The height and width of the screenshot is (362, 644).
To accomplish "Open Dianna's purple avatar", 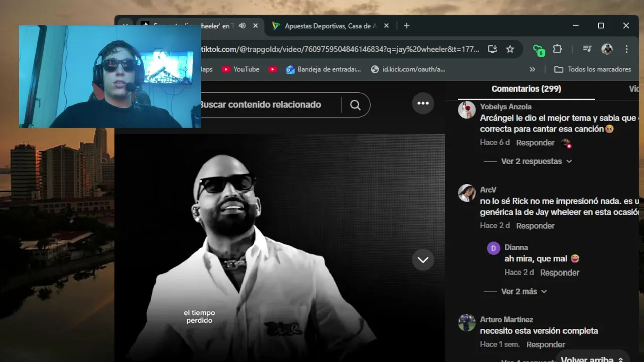I will [493, 248].
